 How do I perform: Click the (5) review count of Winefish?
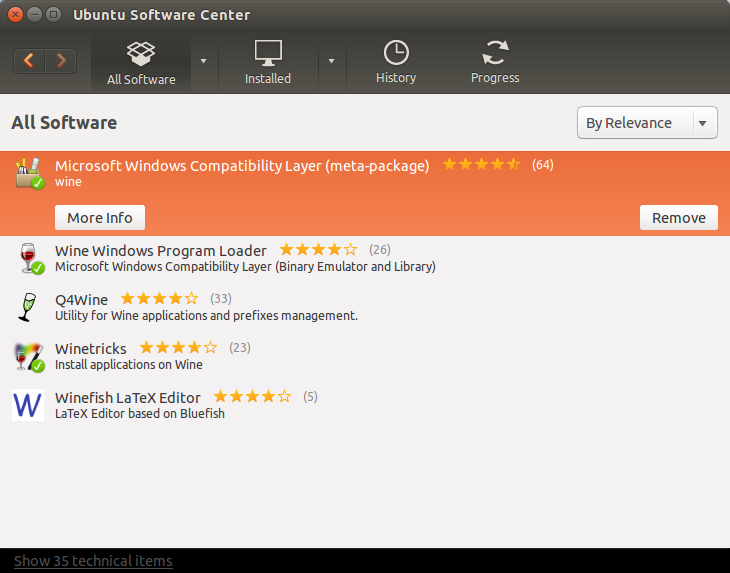pos(311,397)
